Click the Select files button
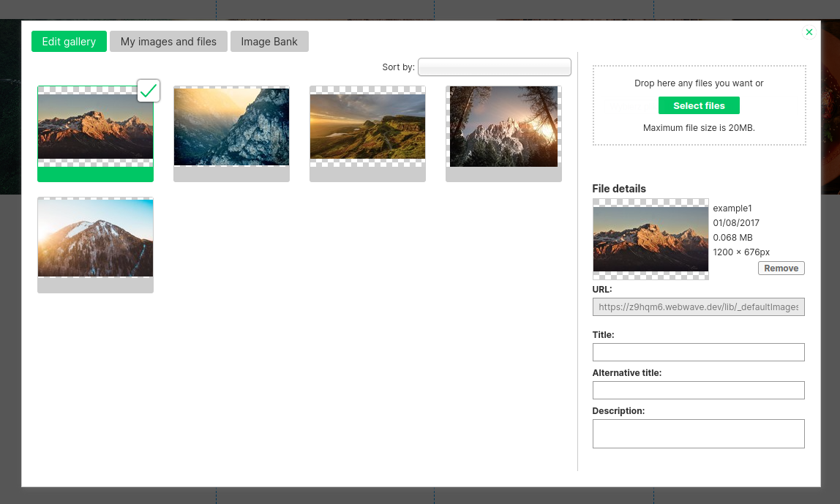The width and height of the screenshot is (840, 504). pyautogui.click(x=699, y=106)
